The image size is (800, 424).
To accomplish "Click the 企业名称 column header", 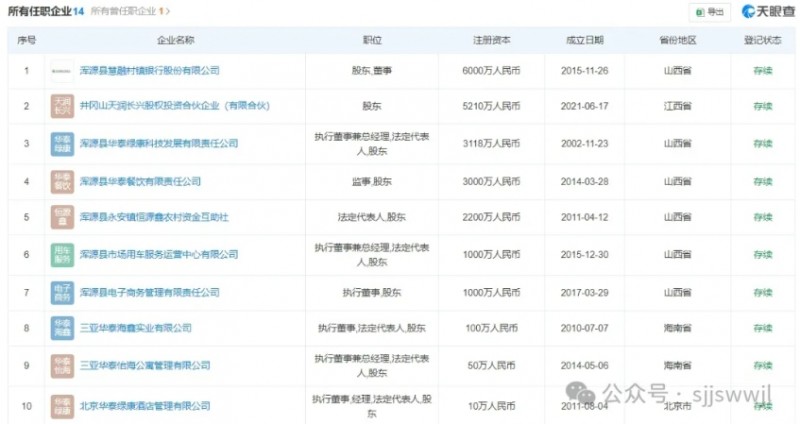I will [x=176, y=40].
